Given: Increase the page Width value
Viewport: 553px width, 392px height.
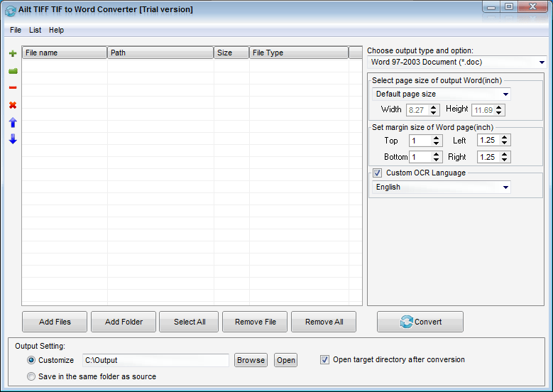Looking at the screenshot, I should 434,107.
